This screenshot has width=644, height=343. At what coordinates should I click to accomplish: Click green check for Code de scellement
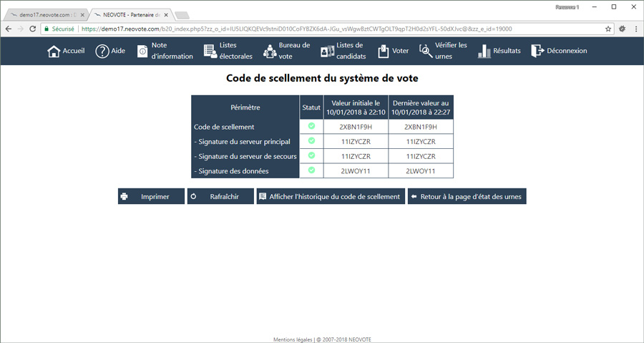pyautogui.click(x=311, y=126)
